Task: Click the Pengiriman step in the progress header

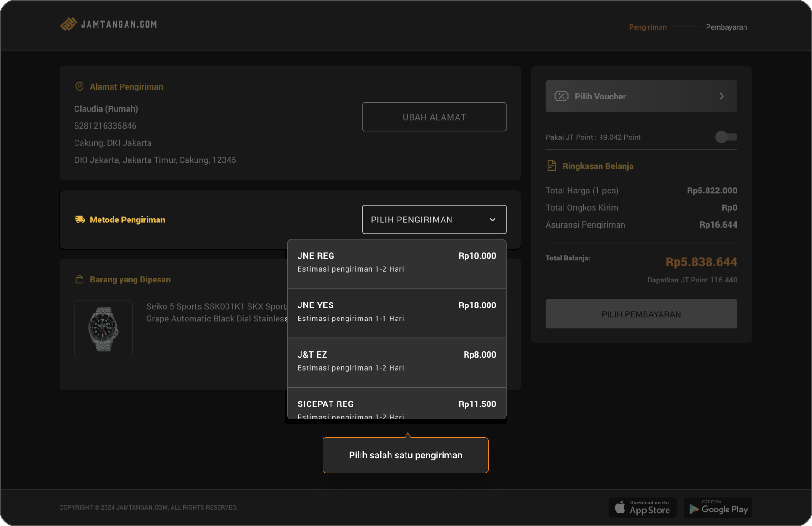Action: point(647,27)
